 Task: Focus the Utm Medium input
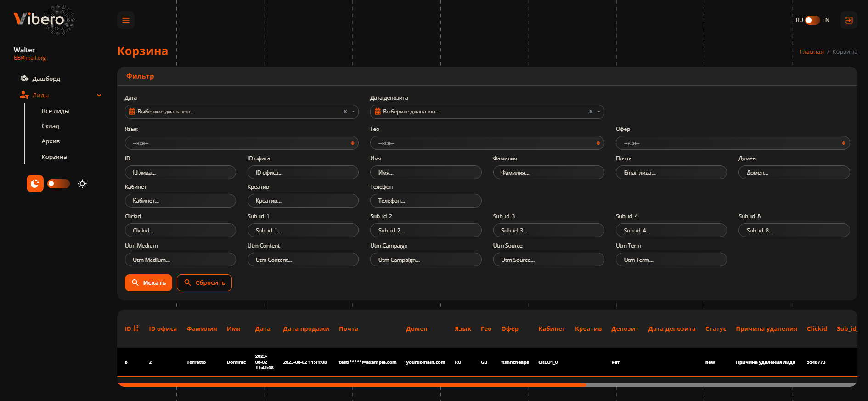180,260
